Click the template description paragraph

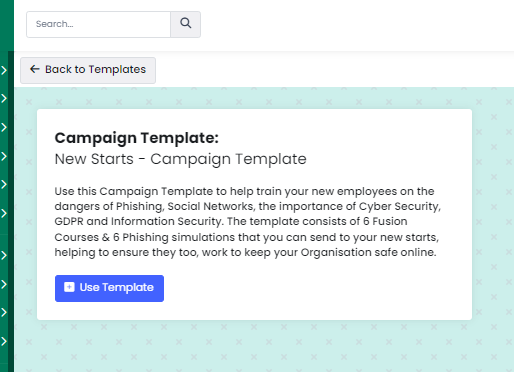point(248,222)
